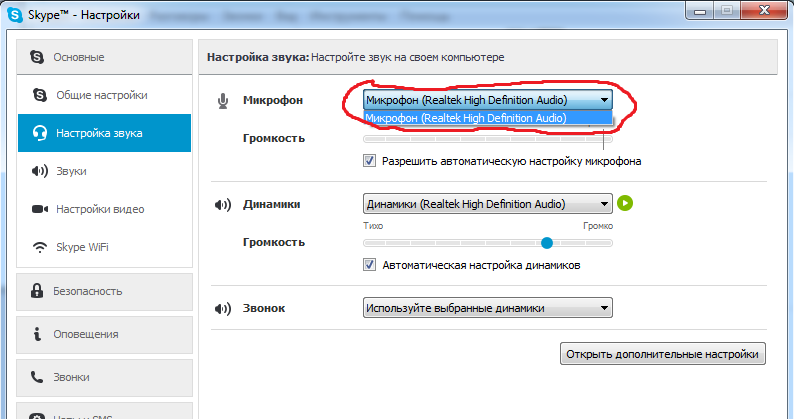
Task: Click the Тихо label under Динамики
Action: [373, 226]
